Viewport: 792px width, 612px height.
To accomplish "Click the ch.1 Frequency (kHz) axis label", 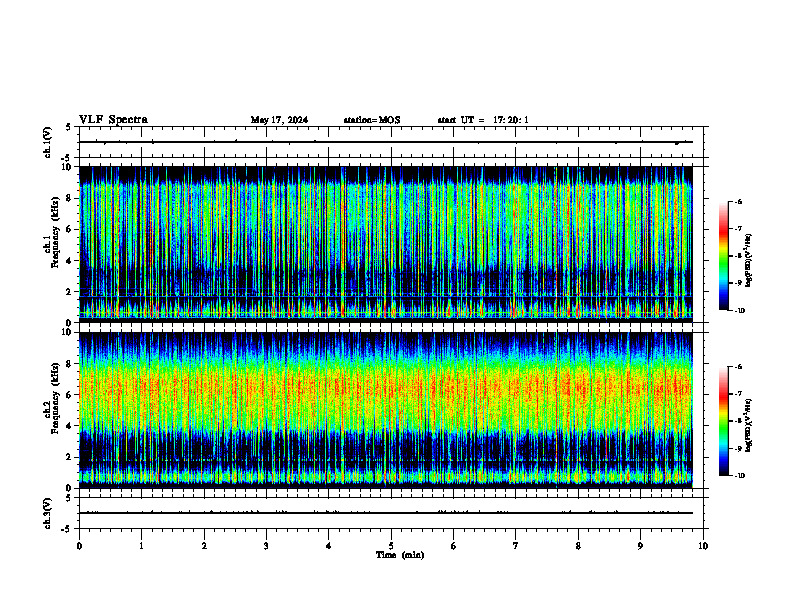I will (x=52, y=232).
